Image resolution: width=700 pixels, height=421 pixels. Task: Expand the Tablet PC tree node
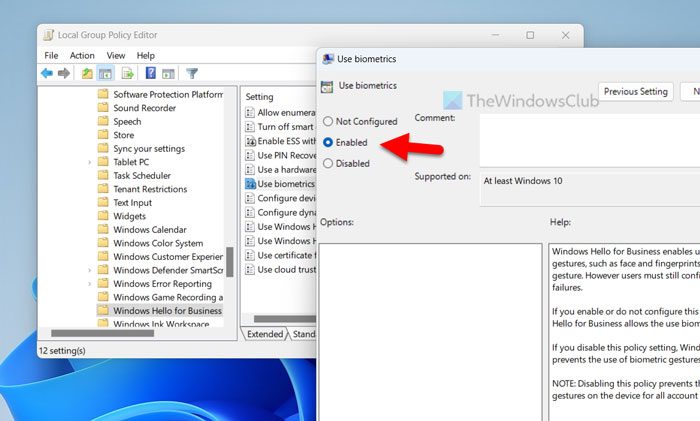(x=89, y=162)
